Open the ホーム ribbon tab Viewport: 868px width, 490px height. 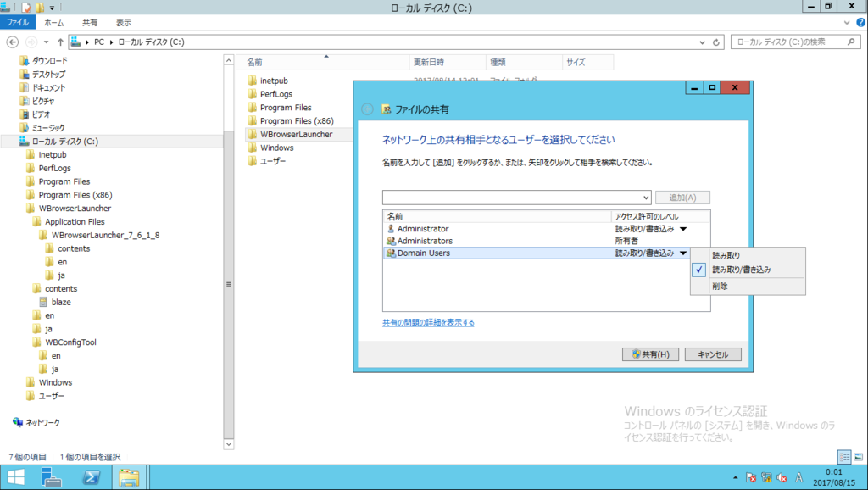(x=53, y=23)
